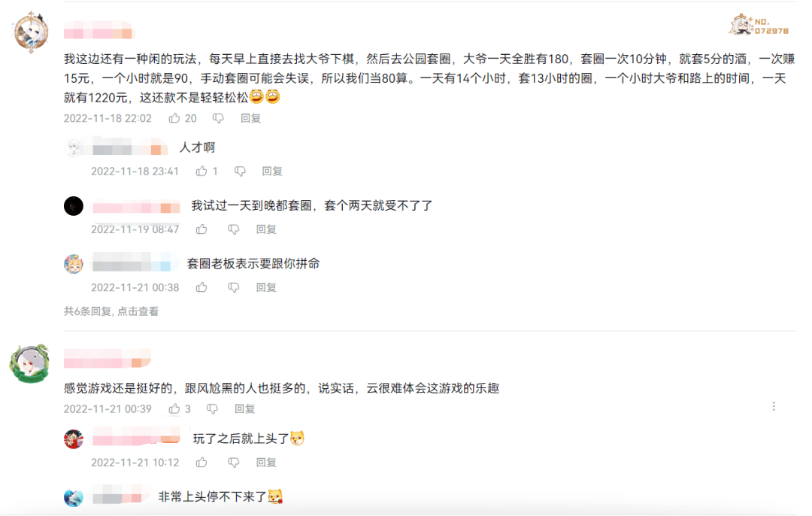This screenshot has height=516, width=812.
Task: Open the first commenter's avatar profile
Action: coord(32,32)
